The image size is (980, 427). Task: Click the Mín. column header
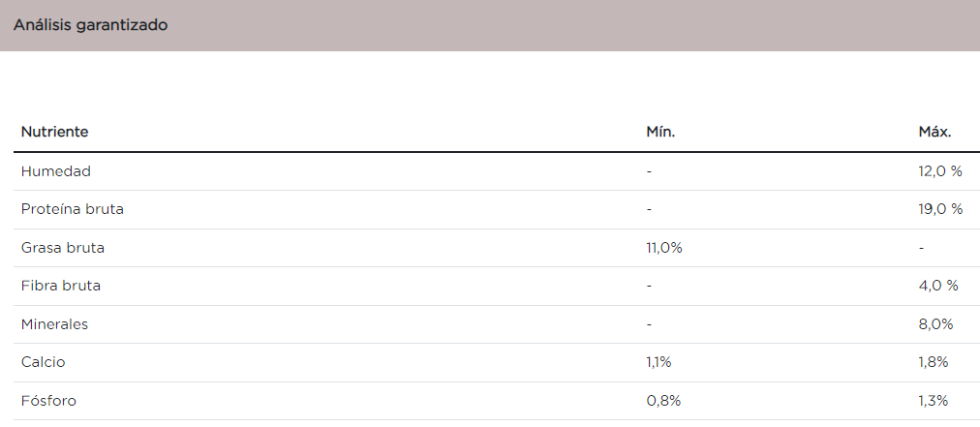coord(660,132)
